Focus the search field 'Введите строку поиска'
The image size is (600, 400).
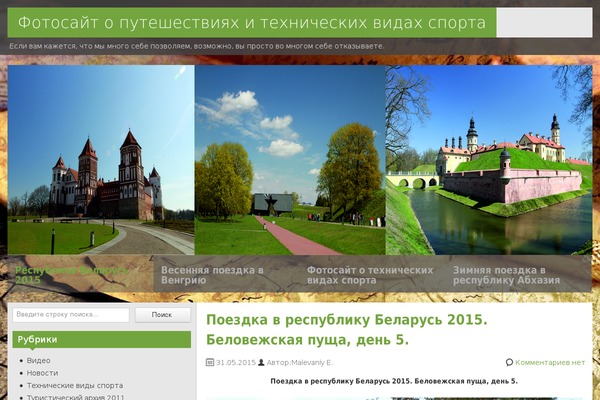click(71, 315)
